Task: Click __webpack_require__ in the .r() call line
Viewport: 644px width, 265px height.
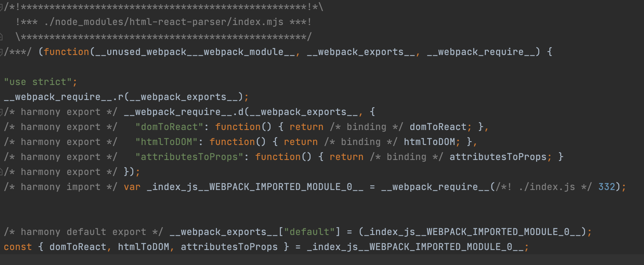Action: (58, 97)
